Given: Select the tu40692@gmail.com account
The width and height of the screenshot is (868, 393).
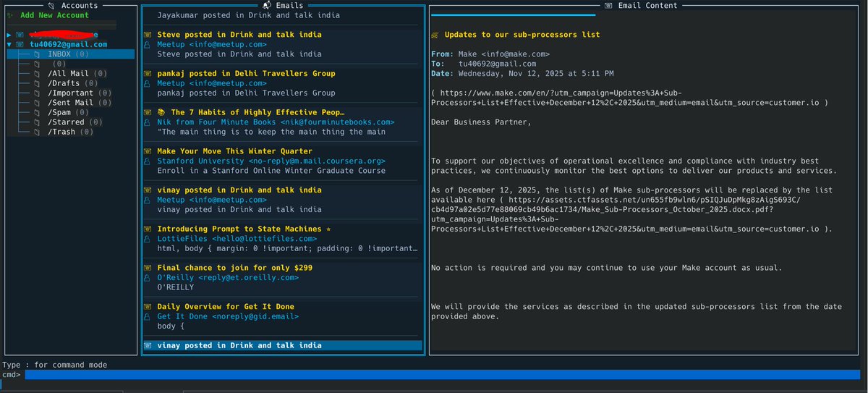Looking at the screenshot, I should pos(68,44).
